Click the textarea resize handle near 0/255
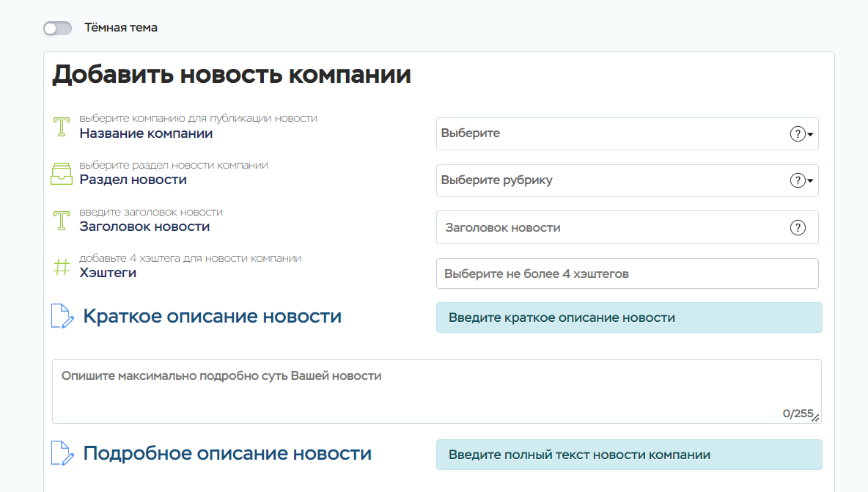The width and height of the screenshot is (868, 492). pyautogui.click(x=817, y=418)
